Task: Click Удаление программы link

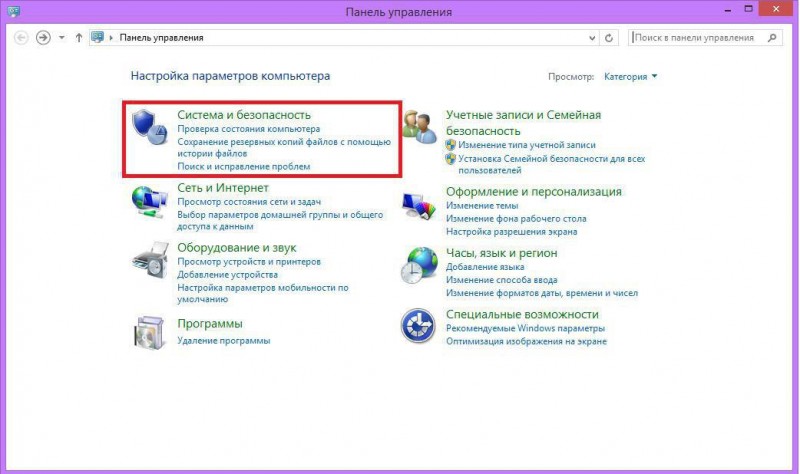Action: click(223, 341)
